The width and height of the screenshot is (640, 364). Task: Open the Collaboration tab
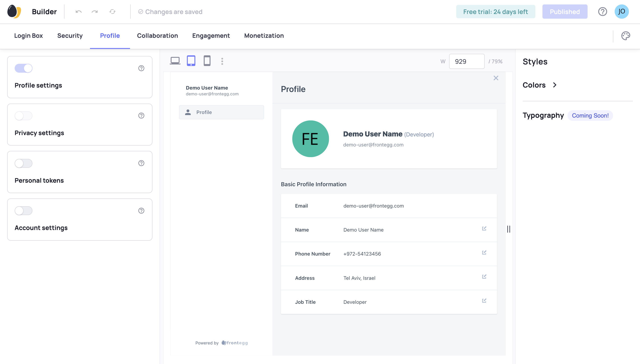coord(157,36)
